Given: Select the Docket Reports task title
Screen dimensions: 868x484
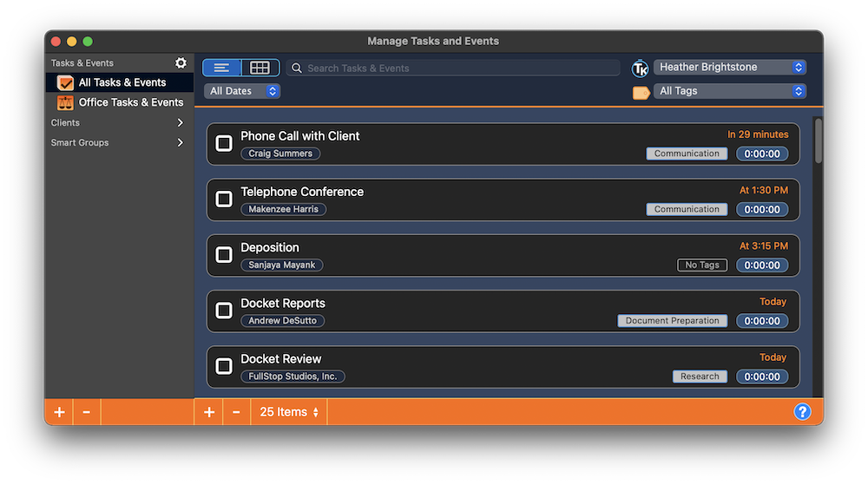Looking at the screenshot, I should 283,304.
